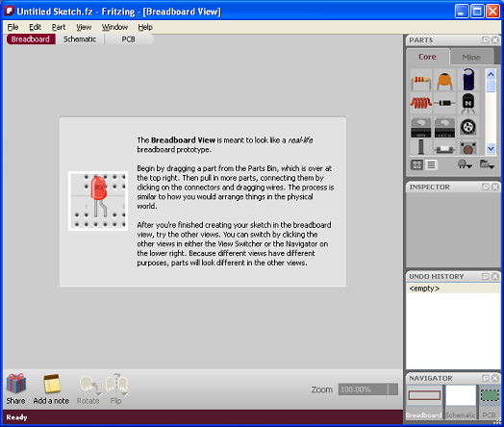Screen dimensions: 504x427
Task: Select the black vertical pin header part
Action: click(420, 147)
